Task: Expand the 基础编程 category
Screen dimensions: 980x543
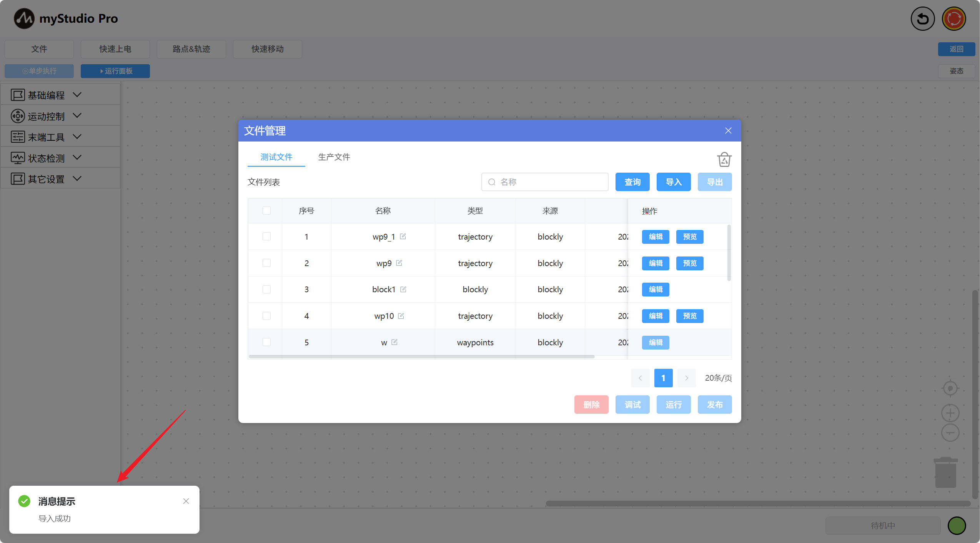Action: tap(46, 95)
